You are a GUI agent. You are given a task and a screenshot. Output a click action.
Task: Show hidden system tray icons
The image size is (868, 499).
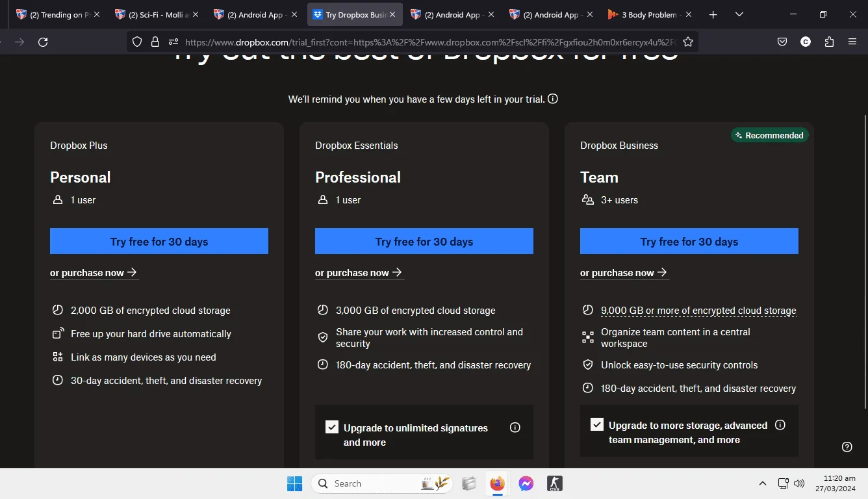point(762,483)
